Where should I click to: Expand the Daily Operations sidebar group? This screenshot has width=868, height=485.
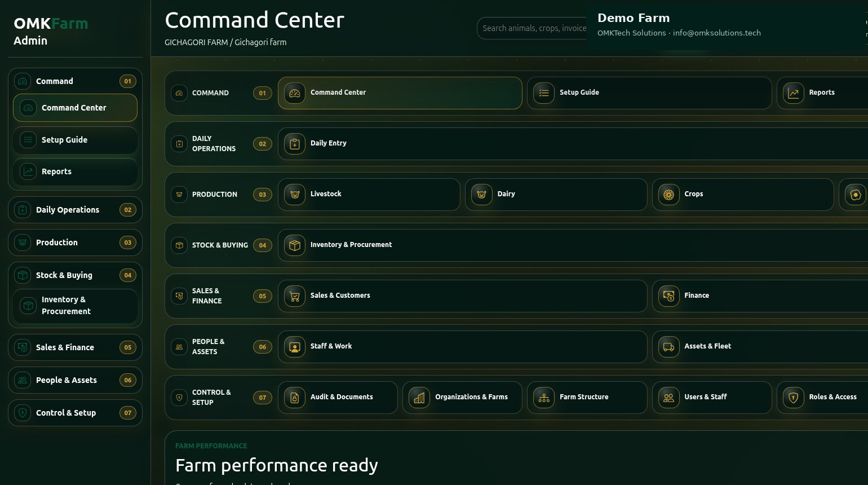(x=75, y=210)
